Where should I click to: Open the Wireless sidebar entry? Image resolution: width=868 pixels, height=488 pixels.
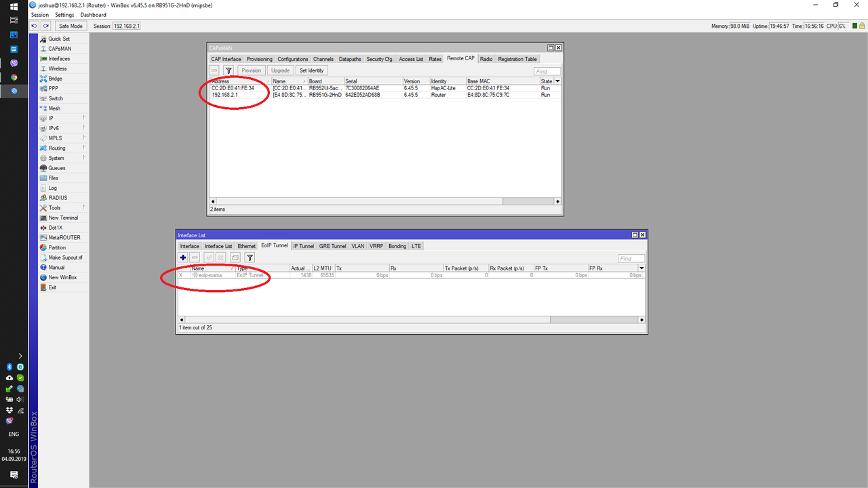58,68
